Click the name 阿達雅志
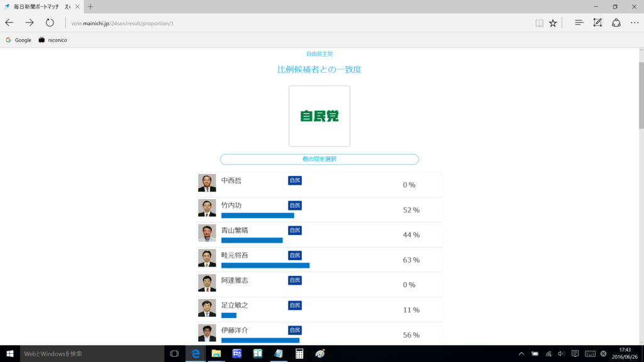Screen dimensions: 644x362 235,281
